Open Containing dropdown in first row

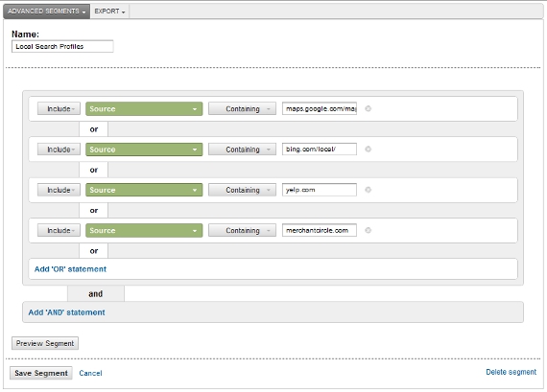tap(243, 108)
